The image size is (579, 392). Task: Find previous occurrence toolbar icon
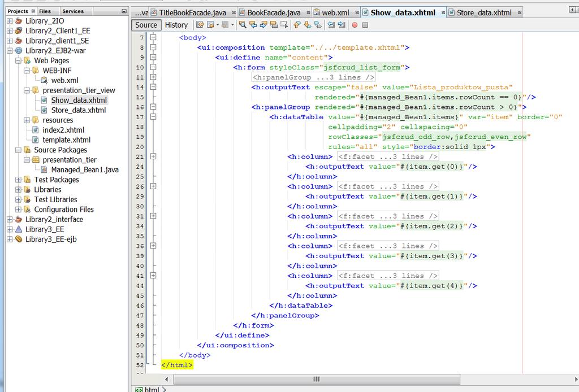coord(253,25)
